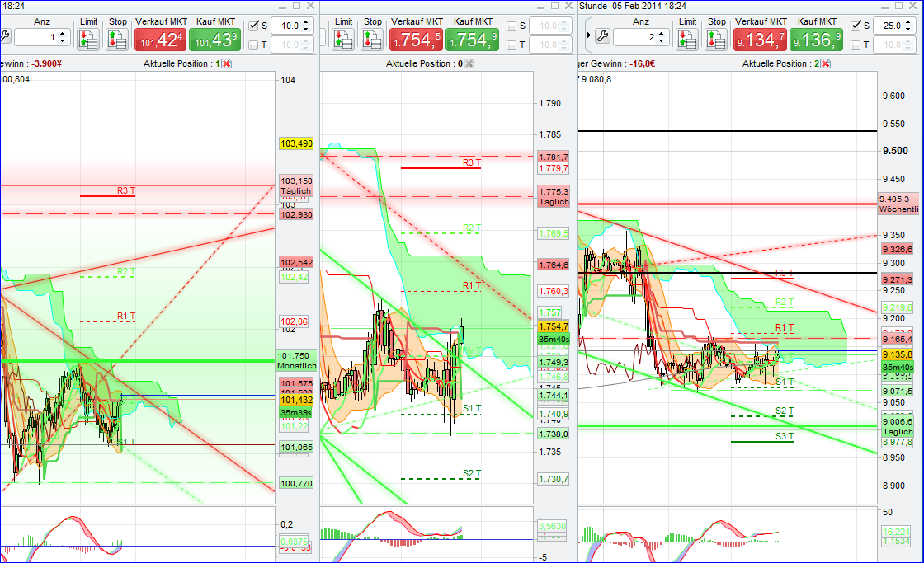The width and height of the screenshot is (924, 563).
Task: Select the Stop order icon on the left chart
Action: 118,39
